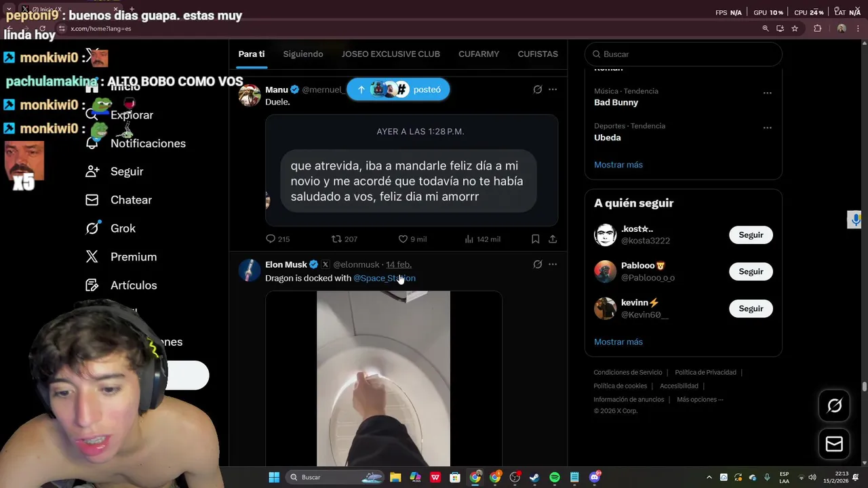Image resolution: width=868 pixels, height=488 pixels.
Task: Share Manu's post
Action: pos(553,239)
